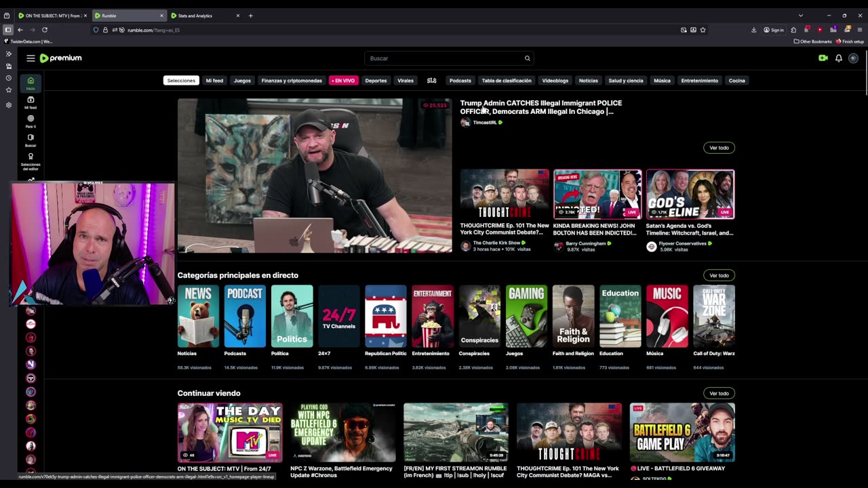Open the browser application menu
The image size is (868, 488).
click(x=860, y=30)
